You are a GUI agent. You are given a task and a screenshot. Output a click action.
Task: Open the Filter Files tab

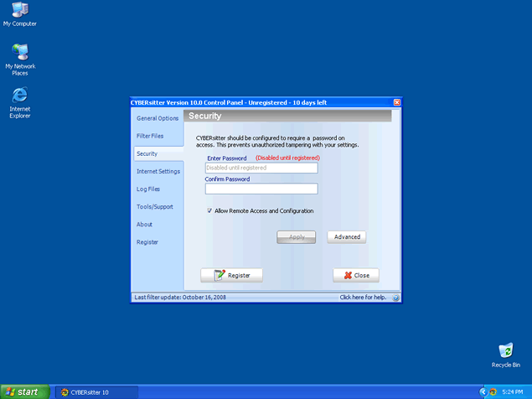pos(150,136)
